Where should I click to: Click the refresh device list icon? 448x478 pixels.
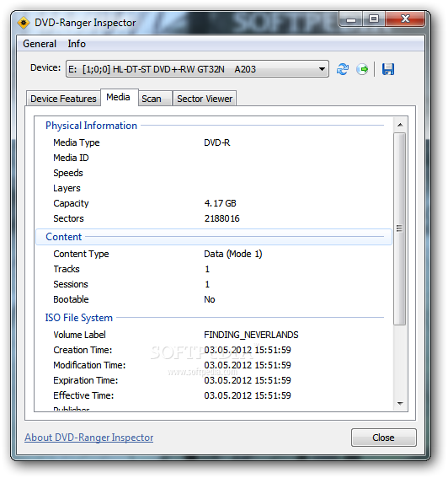(x=343, y=69)
